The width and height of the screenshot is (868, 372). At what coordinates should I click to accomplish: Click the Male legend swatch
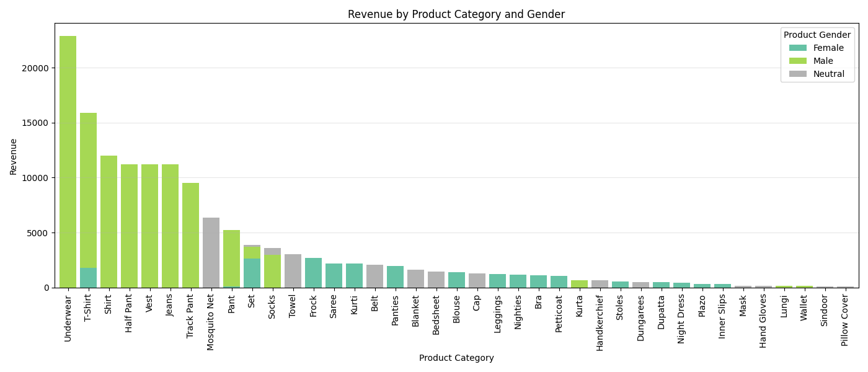(798, 60)
